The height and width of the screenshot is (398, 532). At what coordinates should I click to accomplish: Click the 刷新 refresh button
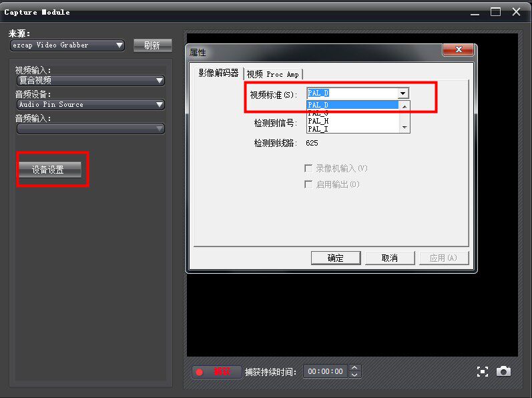click(x=152, y=45)
